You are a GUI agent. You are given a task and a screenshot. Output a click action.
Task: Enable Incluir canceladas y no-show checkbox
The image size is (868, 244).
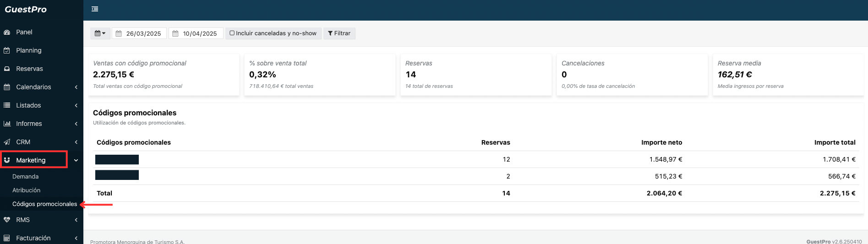pos(232,33)
